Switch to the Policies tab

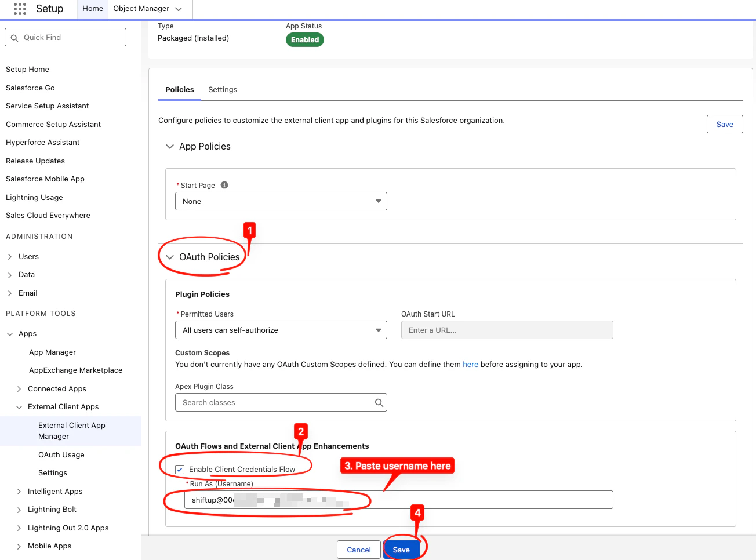click(180, 90)
